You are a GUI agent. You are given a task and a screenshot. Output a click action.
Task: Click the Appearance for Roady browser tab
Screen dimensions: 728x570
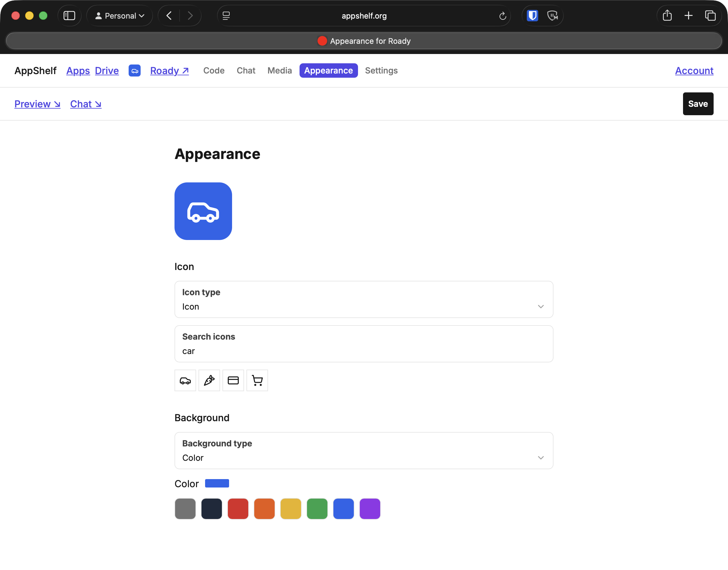(364, 41)
